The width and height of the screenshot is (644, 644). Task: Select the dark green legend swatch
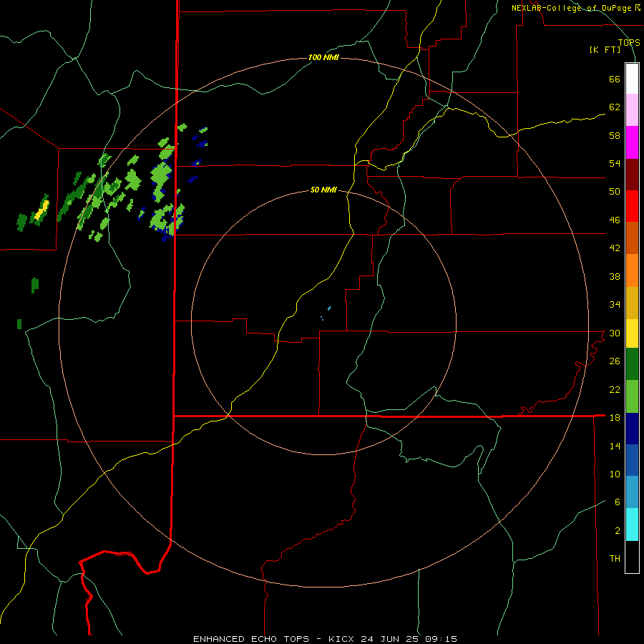tap(632, 364)
